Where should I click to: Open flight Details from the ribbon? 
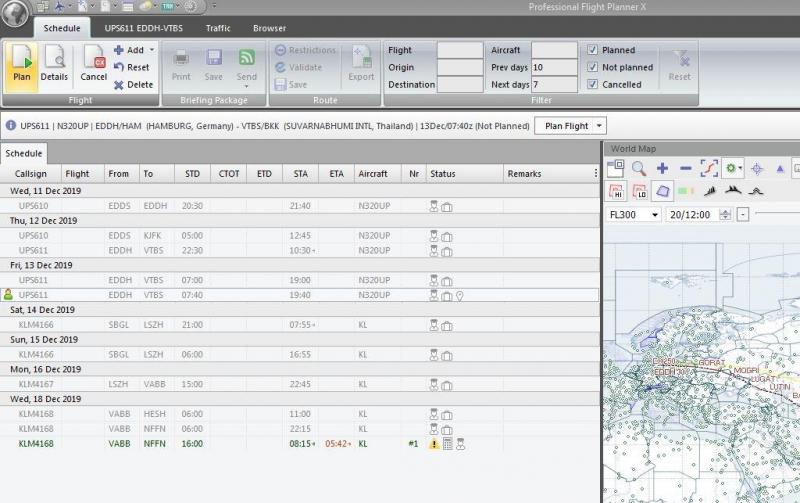coord(55,66)
